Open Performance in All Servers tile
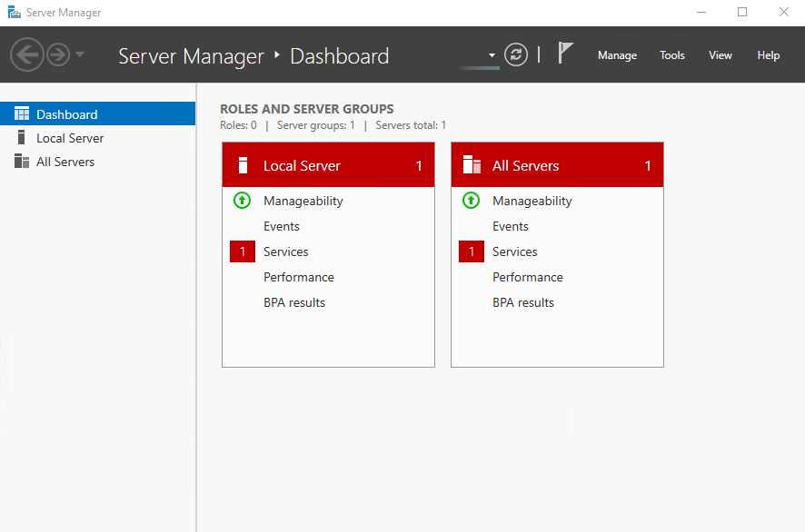 click(x=528, y=277)
